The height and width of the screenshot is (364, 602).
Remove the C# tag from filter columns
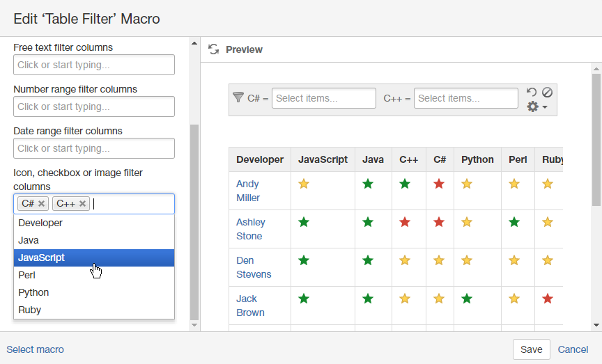[42, 204]
